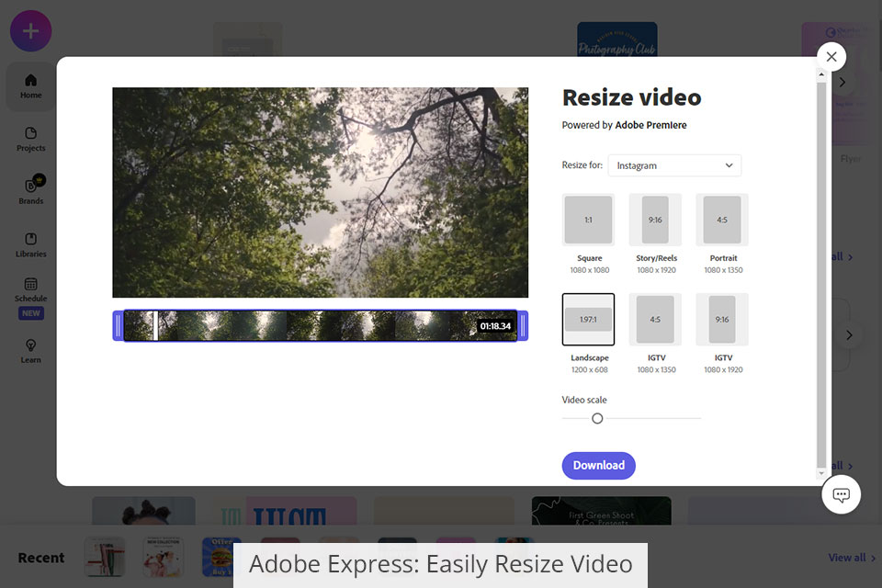Click the First Green Shoot template thumbnail
The width and height of the screenshot is (882, 588).
601,511
